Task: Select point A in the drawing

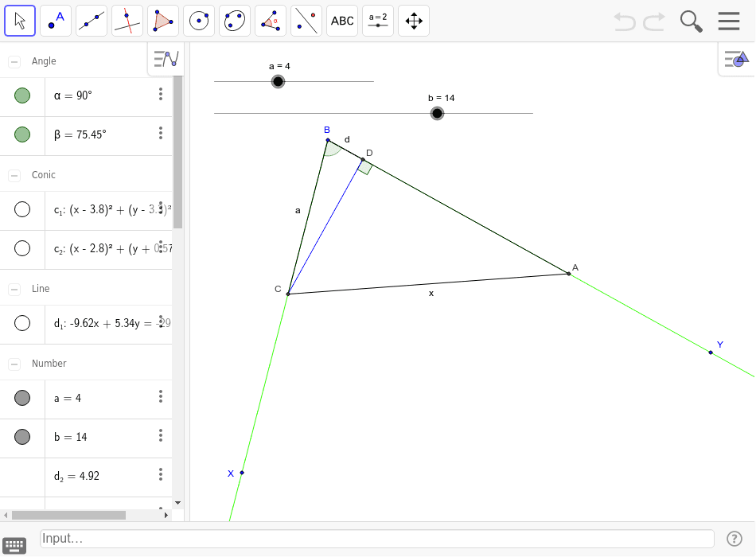Action: [x=569, y=274]
